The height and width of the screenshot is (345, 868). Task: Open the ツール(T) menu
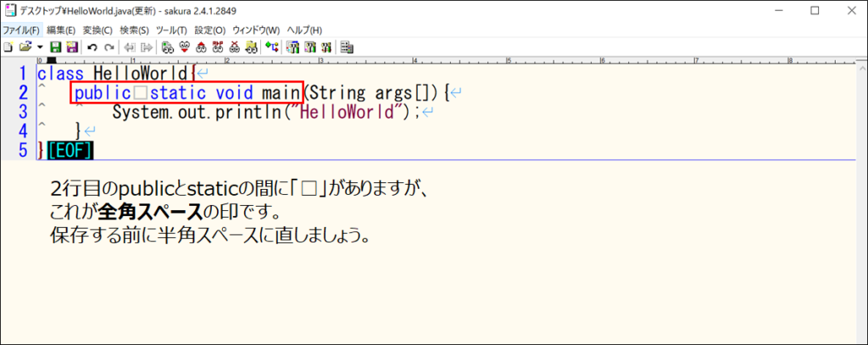171,30
